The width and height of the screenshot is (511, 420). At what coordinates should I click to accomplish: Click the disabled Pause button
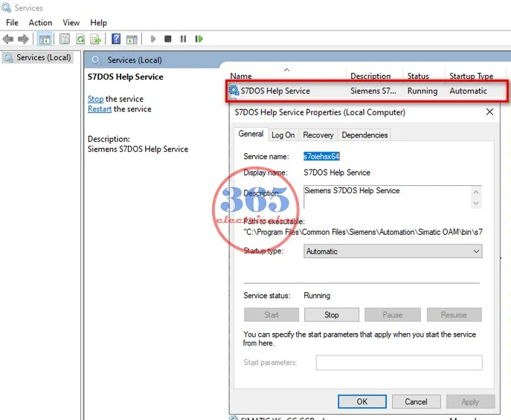[x=393, y=315]
